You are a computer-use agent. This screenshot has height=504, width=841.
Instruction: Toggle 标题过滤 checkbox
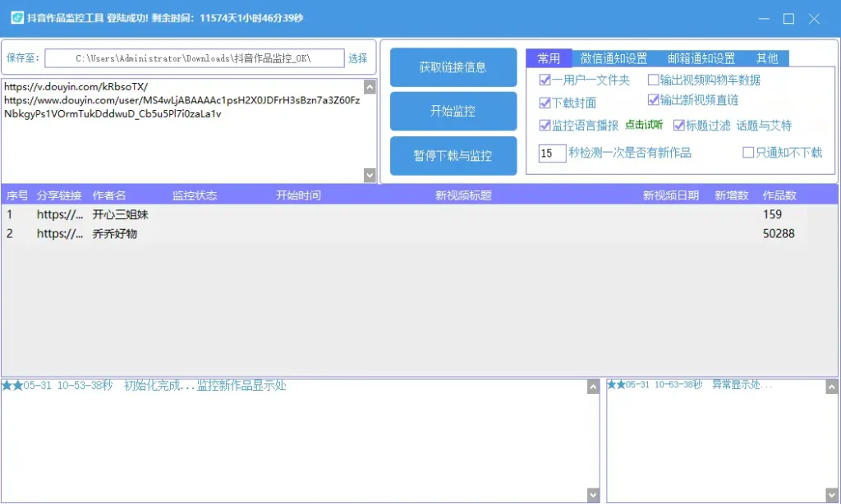pos(679,125)
